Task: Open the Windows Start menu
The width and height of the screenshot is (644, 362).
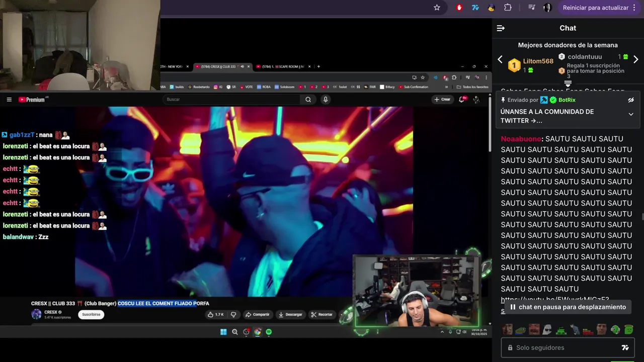Action: click(223, 332)
